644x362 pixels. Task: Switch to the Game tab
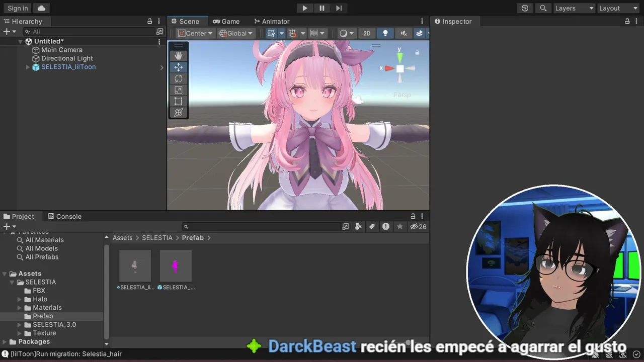(226, 21)
